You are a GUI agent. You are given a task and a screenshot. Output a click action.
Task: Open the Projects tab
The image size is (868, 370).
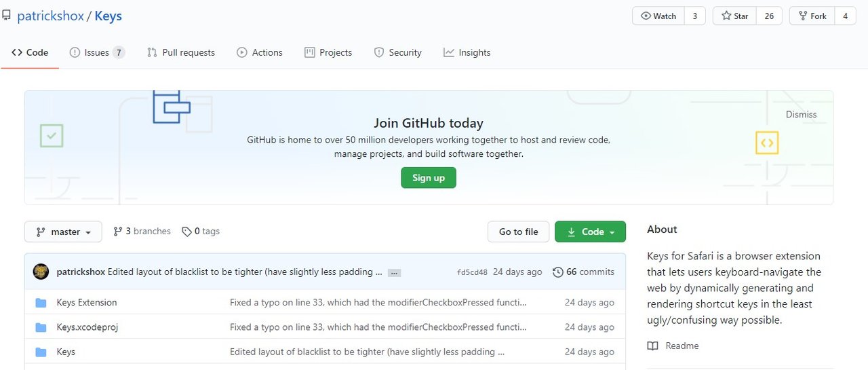click(328, 52)
